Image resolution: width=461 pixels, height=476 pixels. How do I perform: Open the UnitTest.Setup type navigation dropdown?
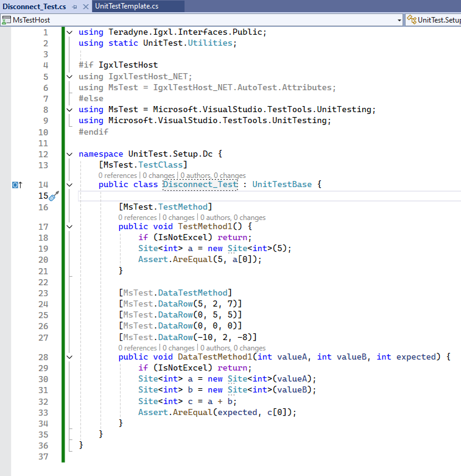[x=434, y=20]
